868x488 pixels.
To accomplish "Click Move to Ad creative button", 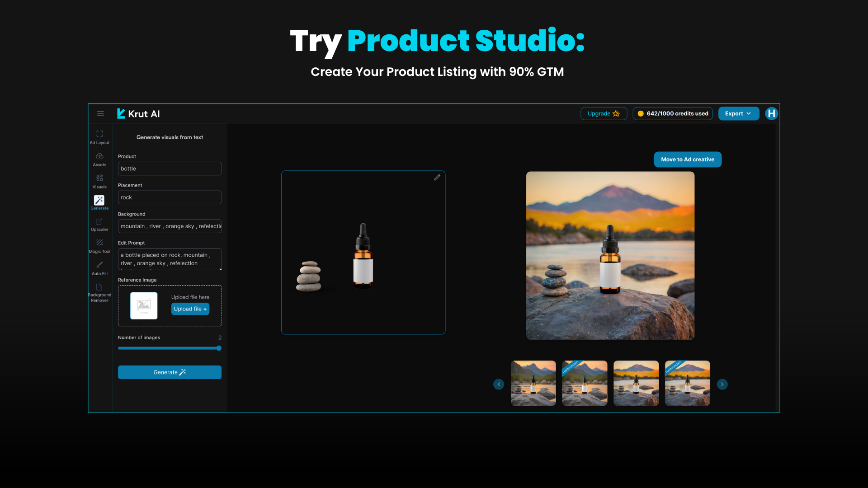I will (x=687, y=159).
